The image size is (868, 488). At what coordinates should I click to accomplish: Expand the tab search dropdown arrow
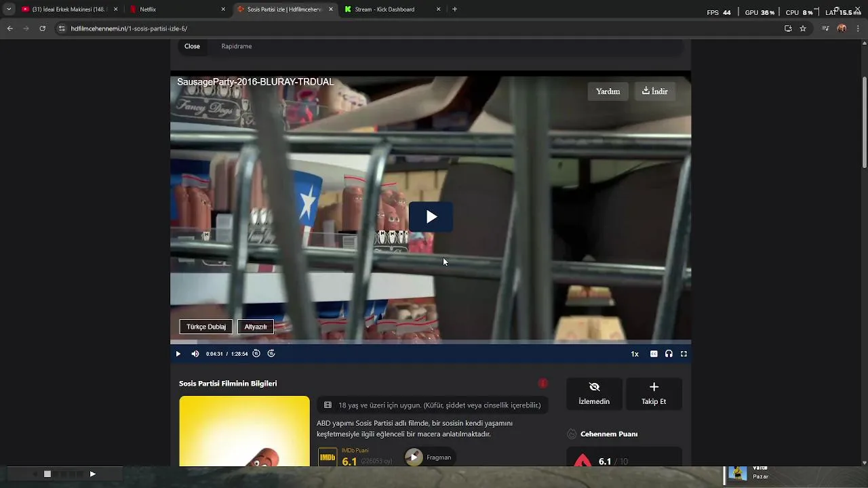tap(9, 9)
